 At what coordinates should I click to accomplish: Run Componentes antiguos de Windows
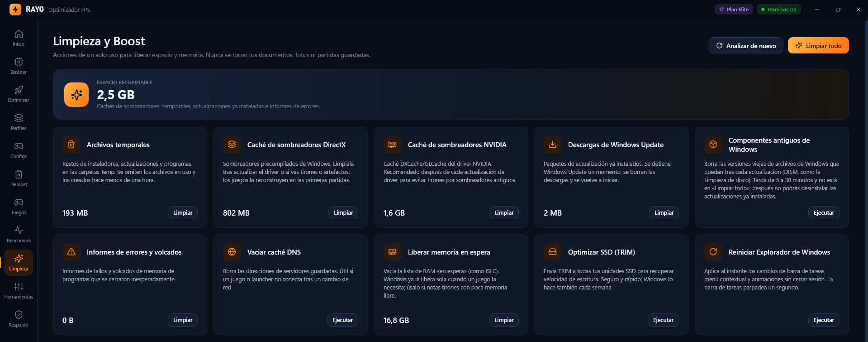click(824, 213)
